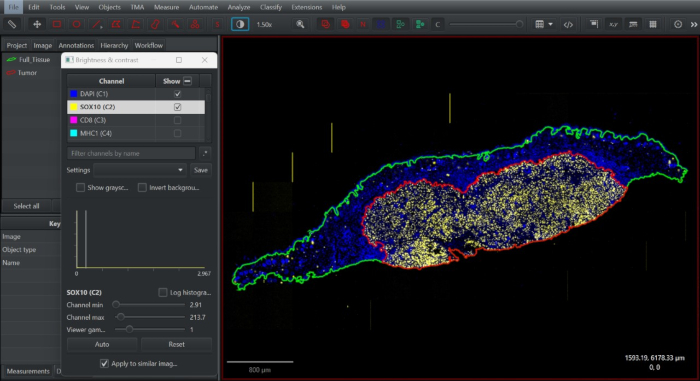700x381 pixels.
Task: Uncheck Apply to similar images
Action: coord(104,364)
